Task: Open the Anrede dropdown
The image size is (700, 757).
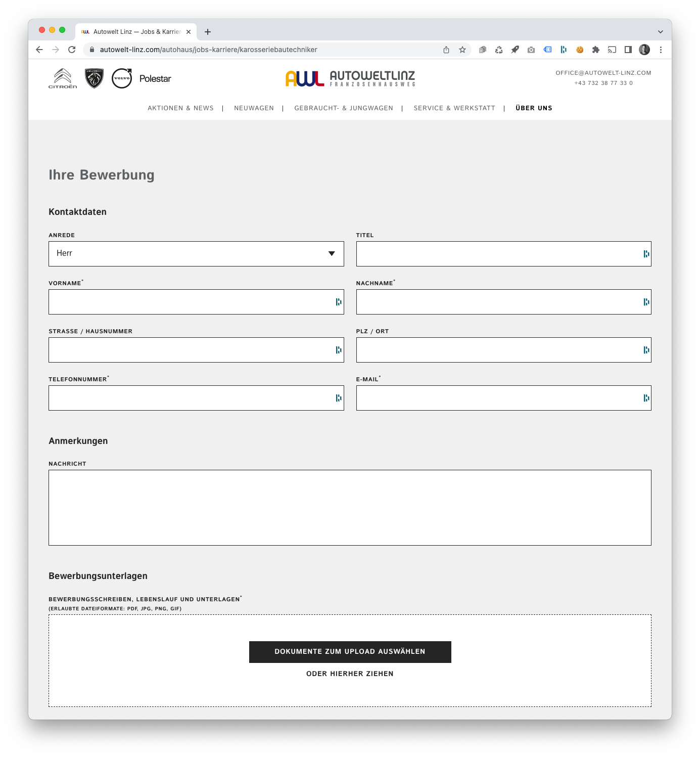Action: pyautogui.click(x=196, y=254)
